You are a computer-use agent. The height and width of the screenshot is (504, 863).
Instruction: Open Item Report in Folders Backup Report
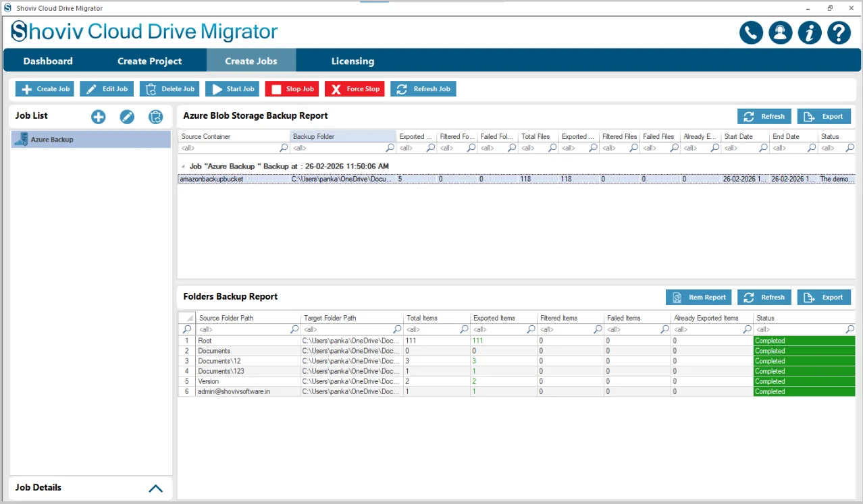(699, 297)
